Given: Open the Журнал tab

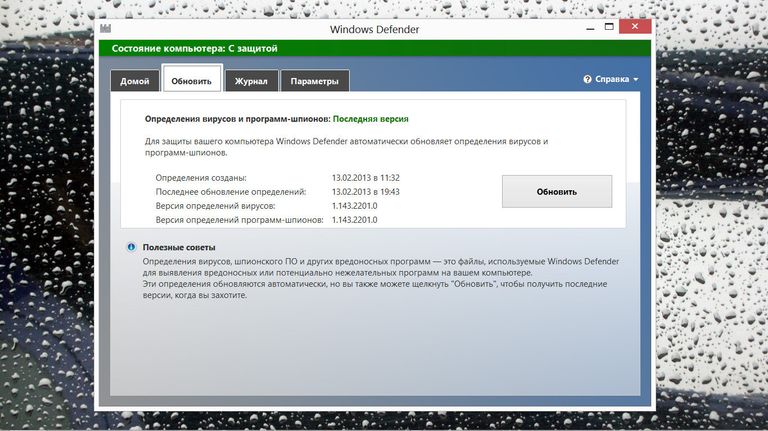Looking at the screenshot, I should coord(251,81).
